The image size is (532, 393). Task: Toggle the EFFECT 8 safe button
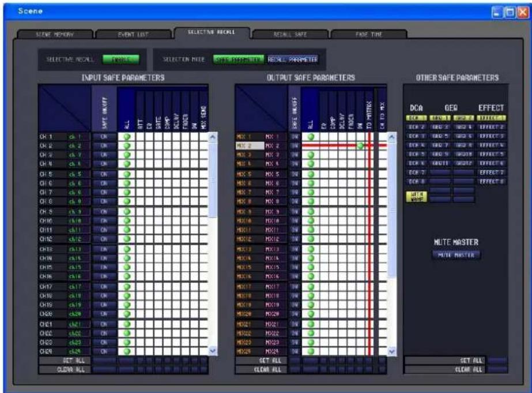[491, 182]
